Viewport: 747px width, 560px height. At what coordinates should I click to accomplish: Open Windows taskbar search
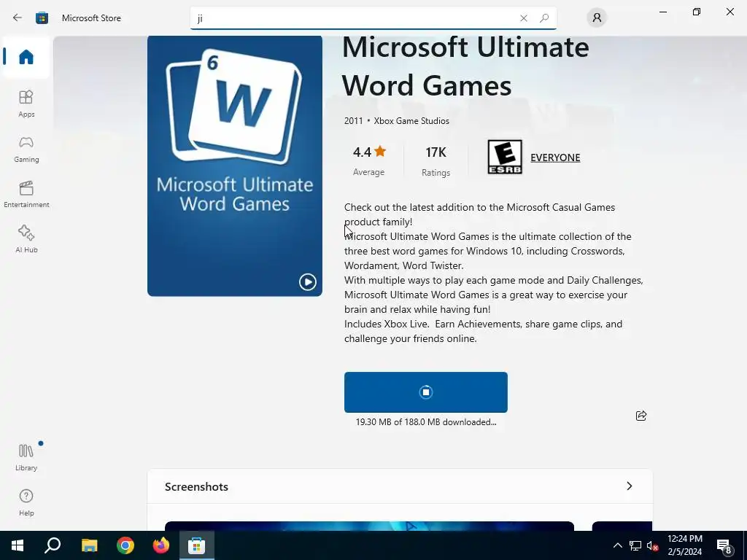pos(53,545)
